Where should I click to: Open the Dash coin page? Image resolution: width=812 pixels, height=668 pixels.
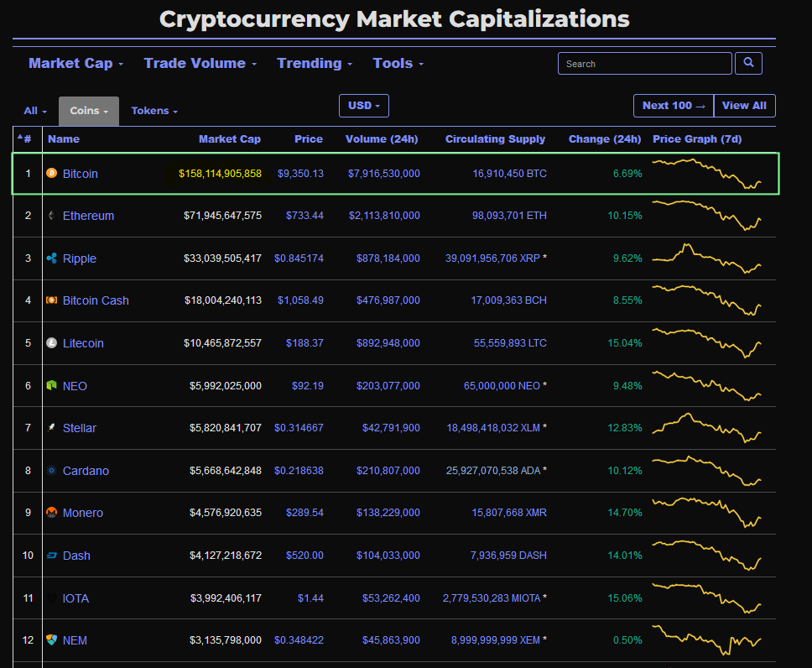coord(76,556)
